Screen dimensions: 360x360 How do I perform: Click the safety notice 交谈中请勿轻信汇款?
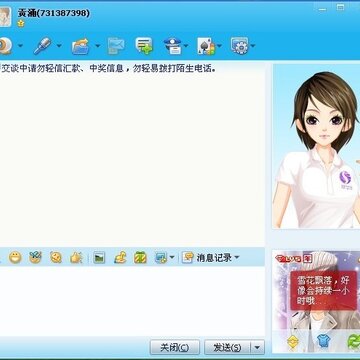[x=108, y=69]
